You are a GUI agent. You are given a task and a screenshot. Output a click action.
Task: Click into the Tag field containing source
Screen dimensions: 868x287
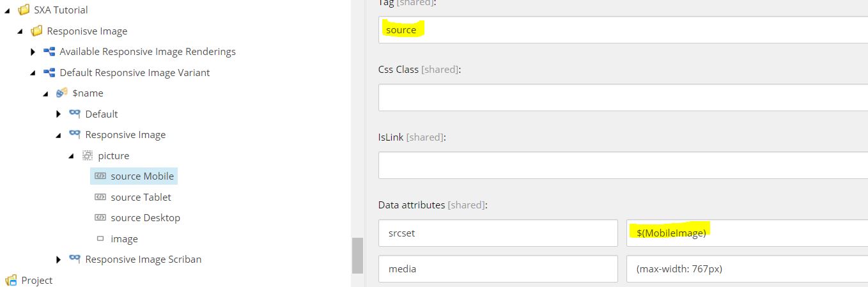[x=623, y=30]
